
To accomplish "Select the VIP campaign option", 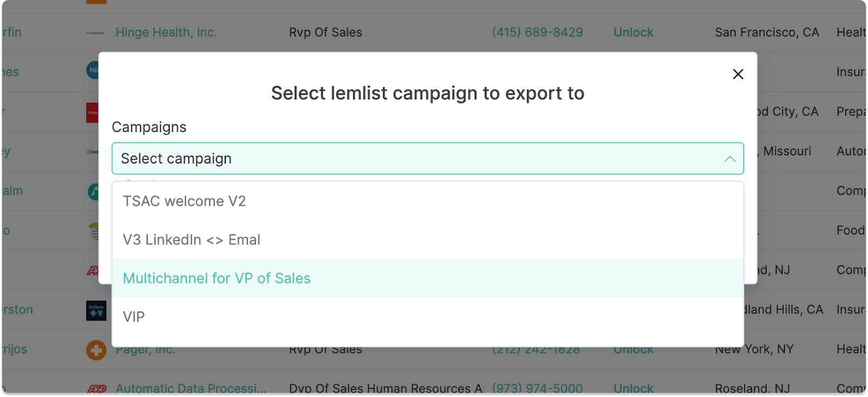I will [134, 317].
